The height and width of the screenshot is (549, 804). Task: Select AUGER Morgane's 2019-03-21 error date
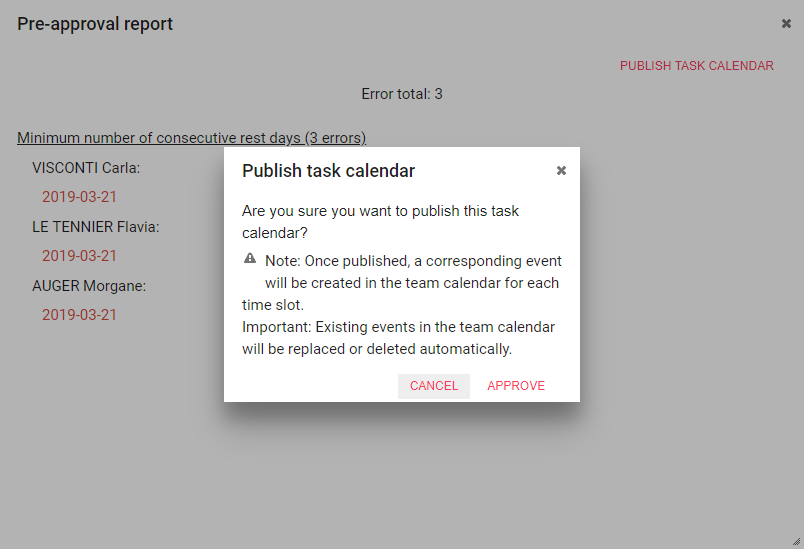point(79,315)
